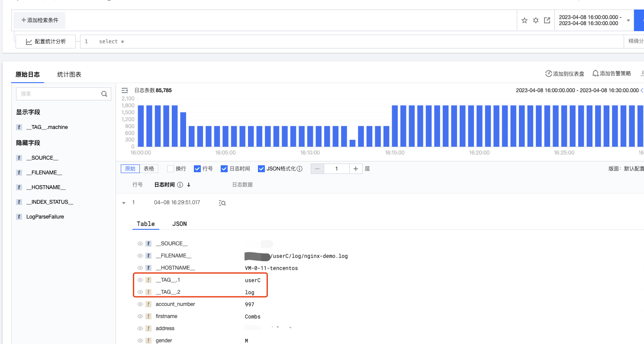Collapse field sidebar via list icon

(x=125, y=90)
